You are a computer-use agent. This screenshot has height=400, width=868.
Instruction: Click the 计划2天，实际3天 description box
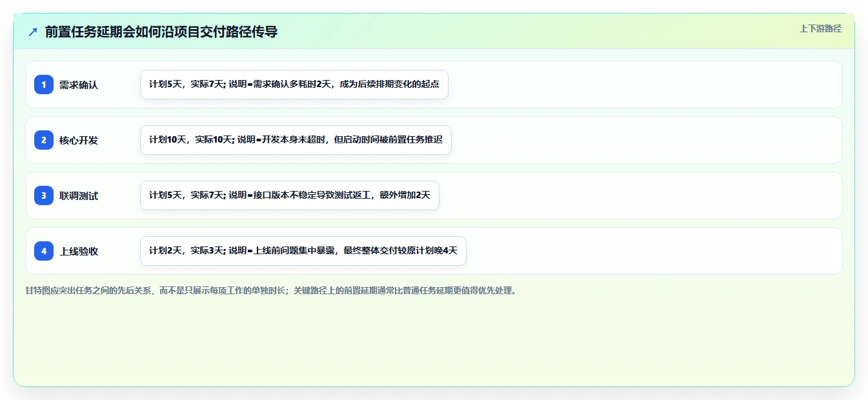point(303,251)
